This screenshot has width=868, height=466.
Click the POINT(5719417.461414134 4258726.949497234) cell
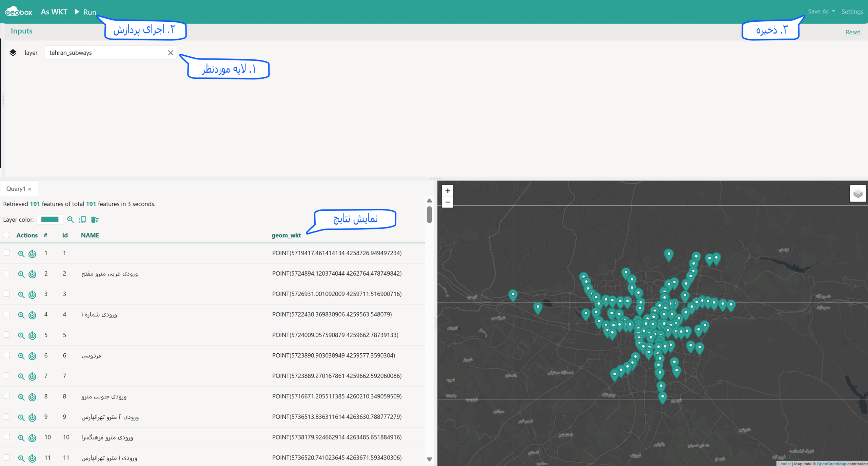pos(337,253)
